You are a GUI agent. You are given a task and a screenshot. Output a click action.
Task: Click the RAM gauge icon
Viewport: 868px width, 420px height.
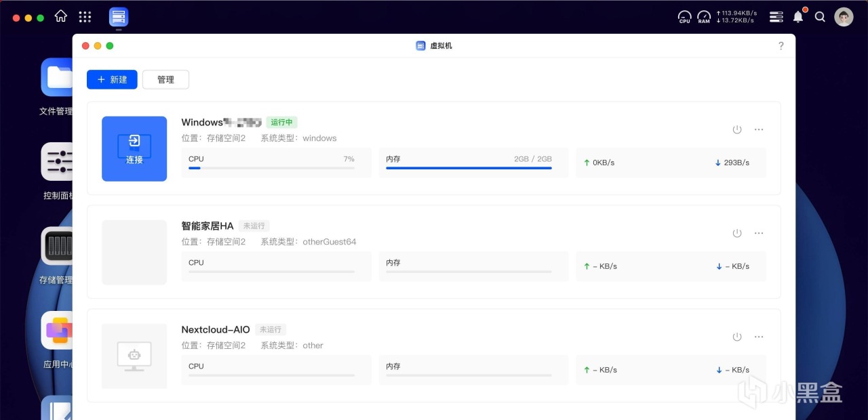[704, 17]
